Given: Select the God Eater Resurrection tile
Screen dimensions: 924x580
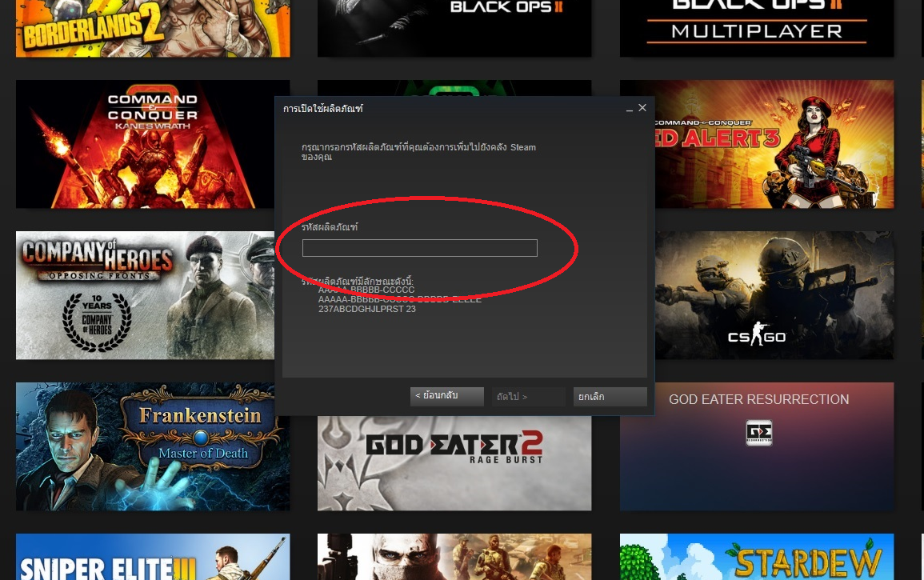Looking at the screenshot, I should (757, 446).
